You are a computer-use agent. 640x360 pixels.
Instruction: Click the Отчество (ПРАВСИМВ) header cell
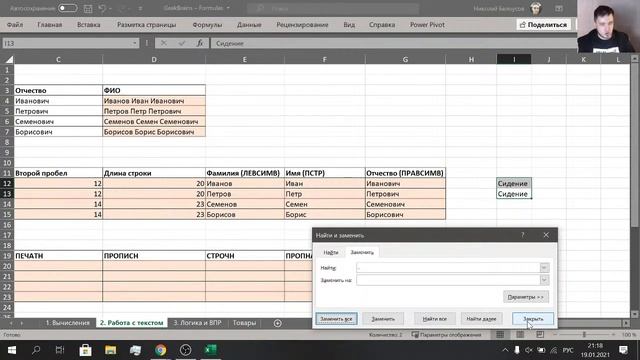[x=405, y=173]
